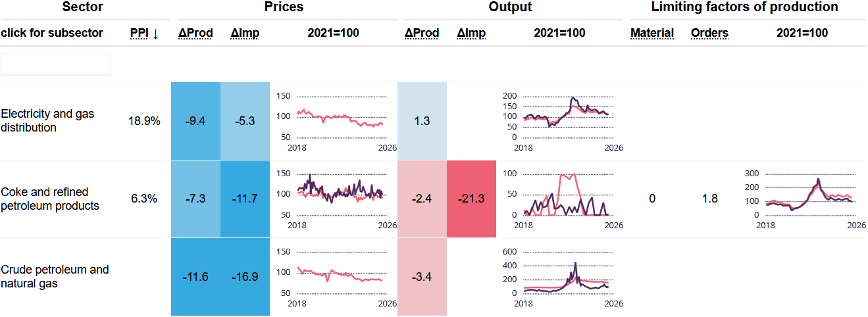Sort by Prices ΔImp column
Screen dimensions: 868x317
click(245, 33)
